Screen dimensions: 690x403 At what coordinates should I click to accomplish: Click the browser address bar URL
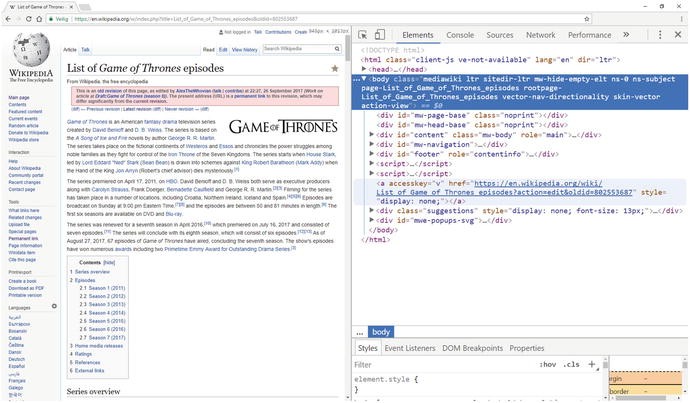tap(186, 19)
